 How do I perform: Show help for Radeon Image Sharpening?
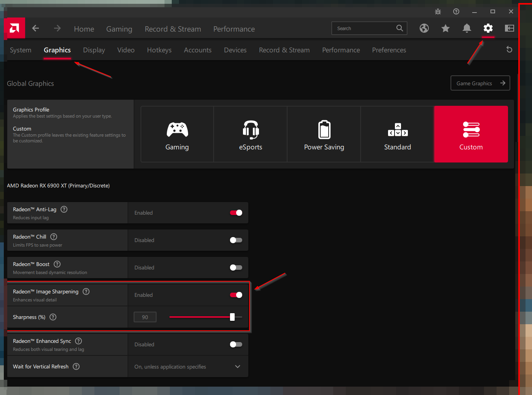[x=86, y=291]
